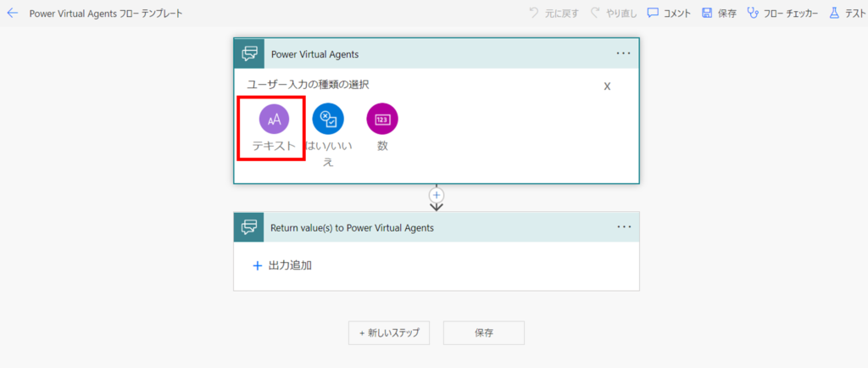Click the Return value(s) card chat icon

[249, 227]
